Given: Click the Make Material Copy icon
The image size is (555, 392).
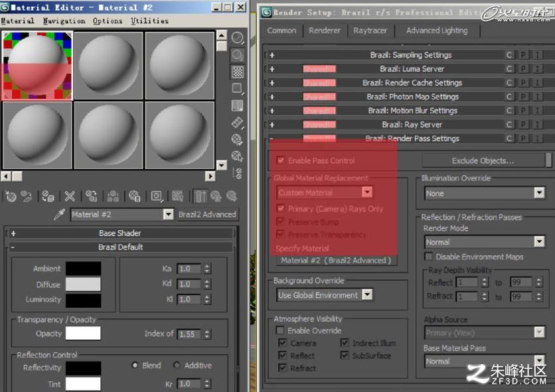Looking at the screenshot, I should point(92,196).
